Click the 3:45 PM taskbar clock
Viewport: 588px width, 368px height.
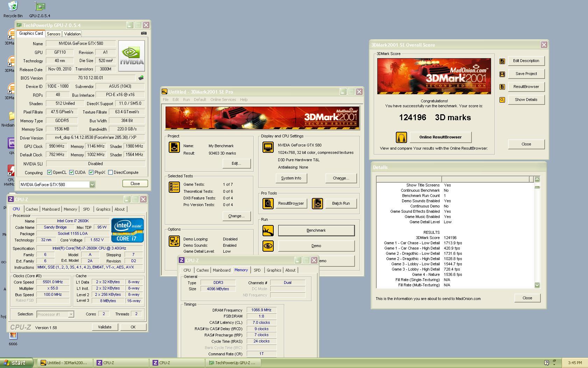pos(575,363)
